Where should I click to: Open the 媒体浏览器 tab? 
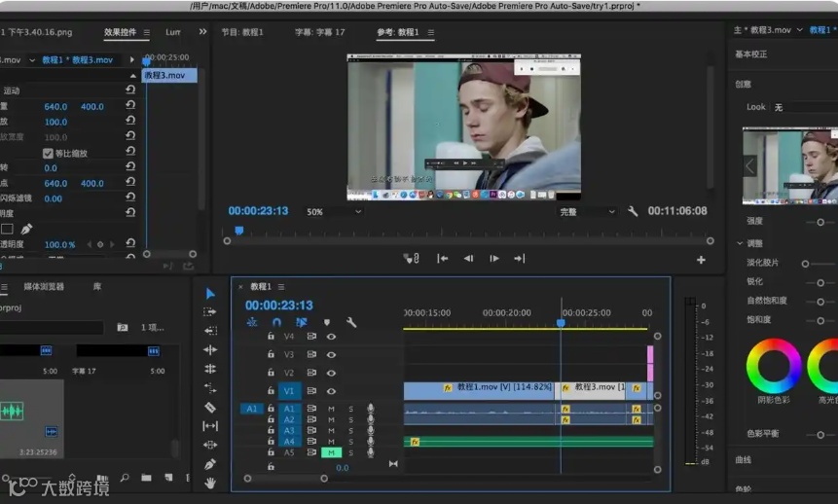click(44, 286)
